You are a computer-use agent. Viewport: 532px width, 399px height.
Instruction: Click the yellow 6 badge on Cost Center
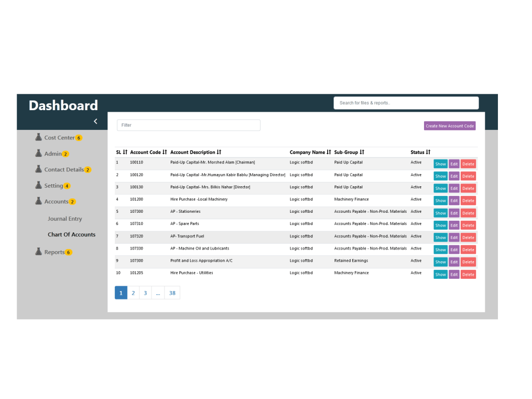[x=79, y=138]
